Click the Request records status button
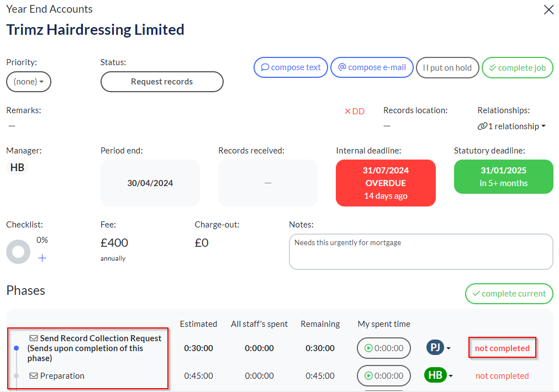The width and height of the screenshot is (559, 392). tap(162, 82)
